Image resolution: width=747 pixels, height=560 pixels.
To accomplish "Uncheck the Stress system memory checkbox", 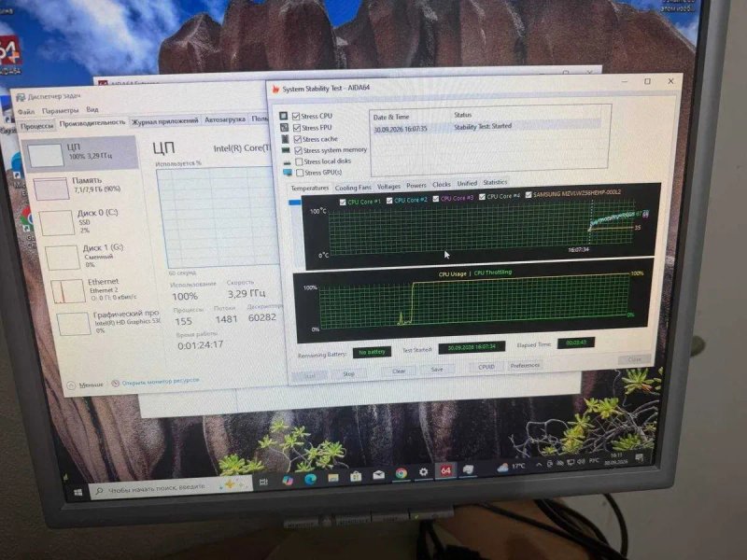I will tap(298, 150).
